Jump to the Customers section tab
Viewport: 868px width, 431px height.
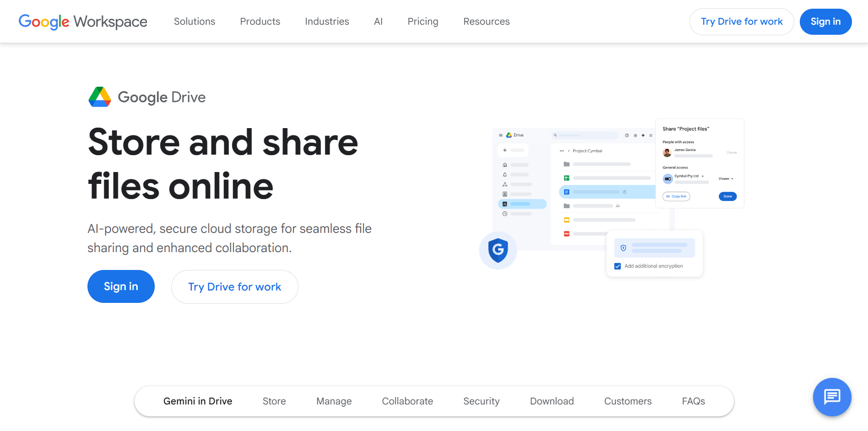(x=628, y=401)
